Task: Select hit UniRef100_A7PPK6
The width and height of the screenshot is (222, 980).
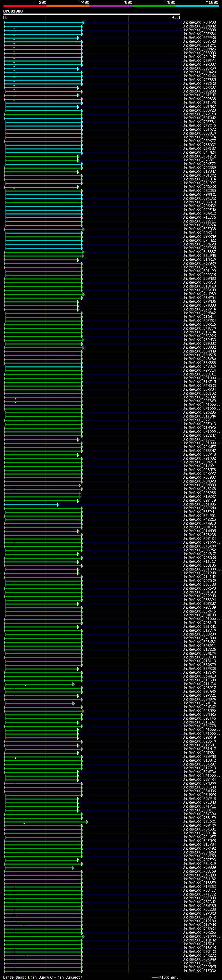Action: point(199,38)
